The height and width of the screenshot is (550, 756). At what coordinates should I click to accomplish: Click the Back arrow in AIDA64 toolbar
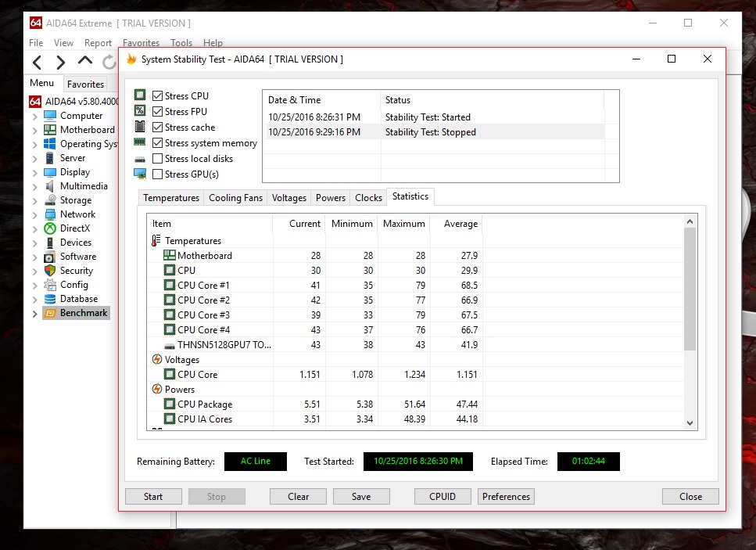point(37,63)
